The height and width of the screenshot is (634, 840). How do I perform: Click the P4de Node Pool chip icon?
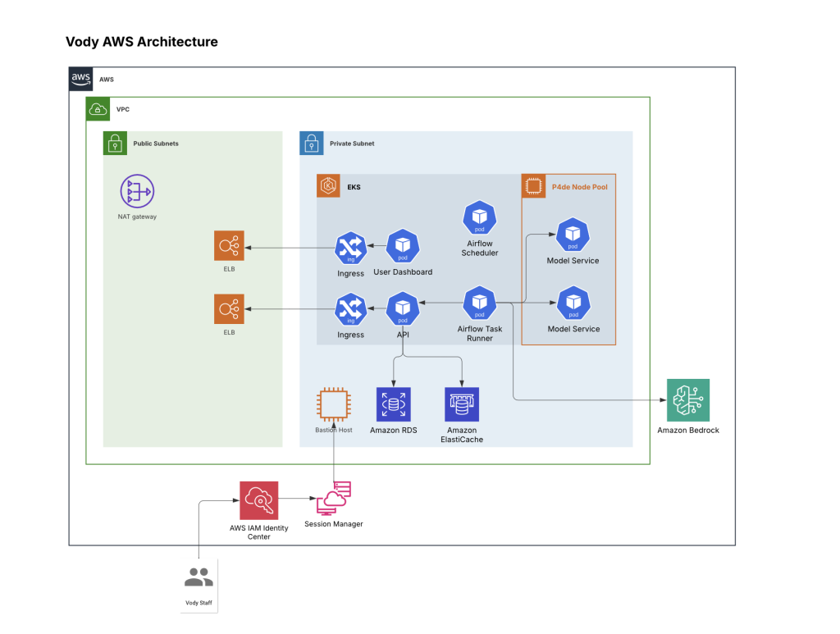pos(533,186)
